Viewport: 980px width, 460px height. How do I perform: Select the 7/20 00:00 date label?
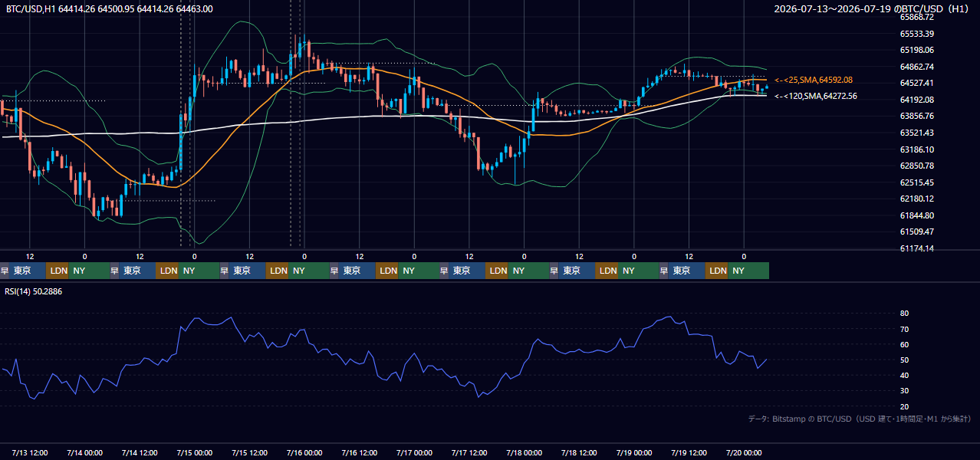pyautogui.click(x=744, y=452)
